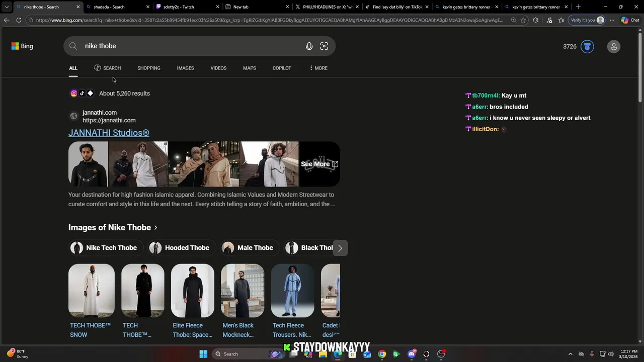Switch to the New tab tab
This screenshot has height=362, width=644.
point(258,7)
